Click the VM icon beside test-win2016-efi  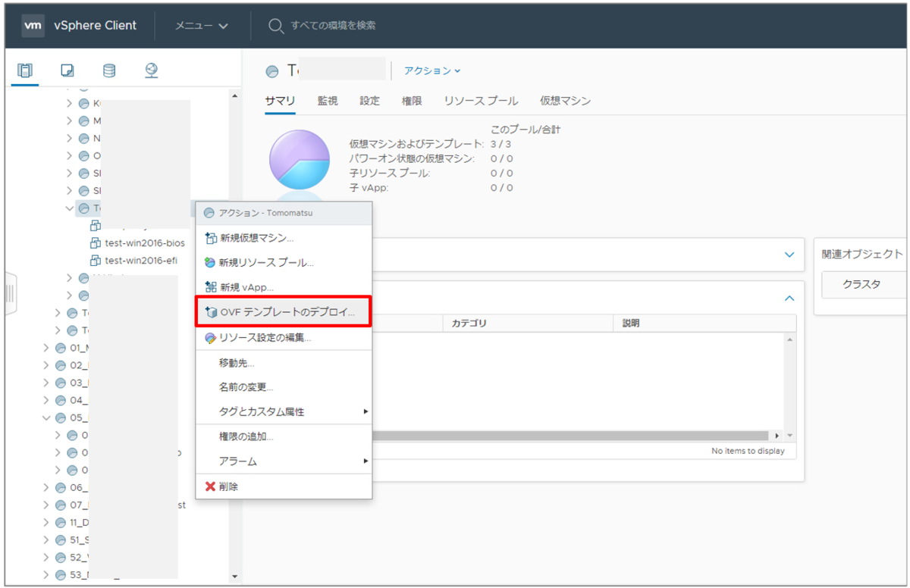pos(96,261)
